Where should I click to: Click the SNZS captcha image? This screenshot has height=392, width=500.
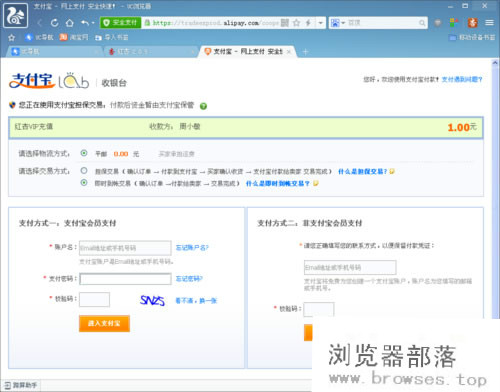(152, 300)
